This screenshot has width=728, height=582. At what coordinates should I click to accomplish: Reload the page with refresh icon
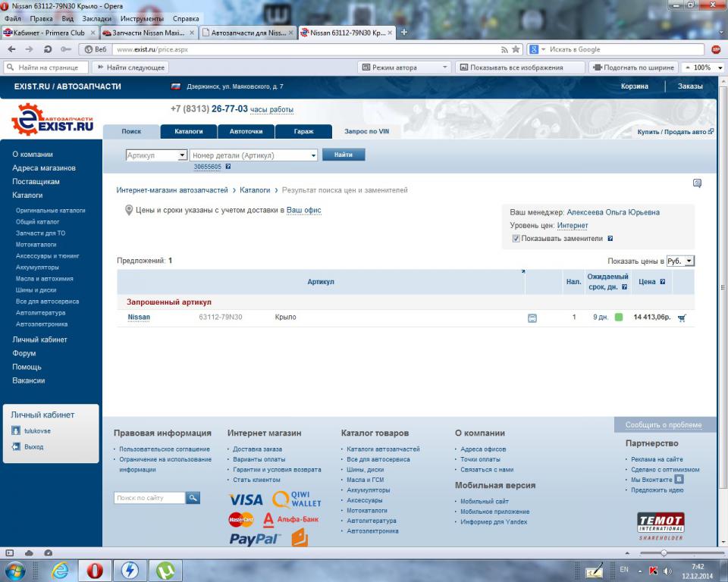point(48,49)
